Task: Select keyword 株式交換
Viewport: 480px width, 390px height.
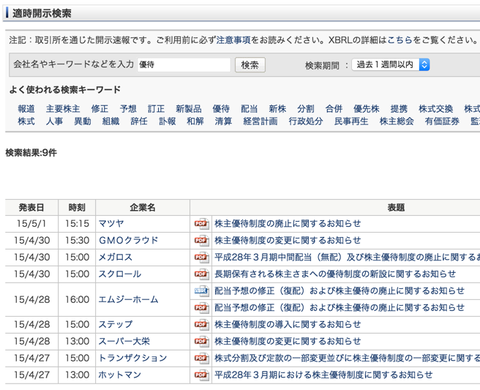Action: coord(436,109)
